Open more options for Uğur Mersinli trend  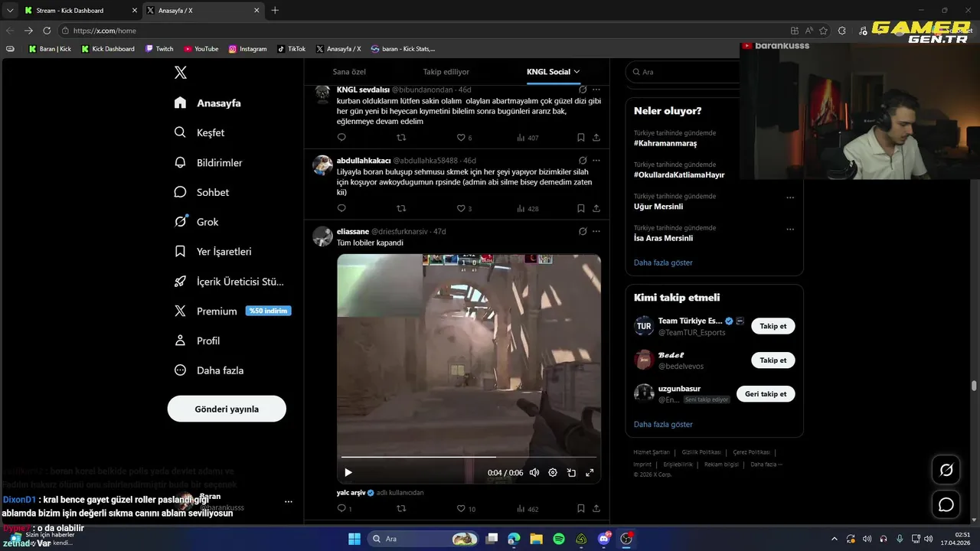pos(790,197)
